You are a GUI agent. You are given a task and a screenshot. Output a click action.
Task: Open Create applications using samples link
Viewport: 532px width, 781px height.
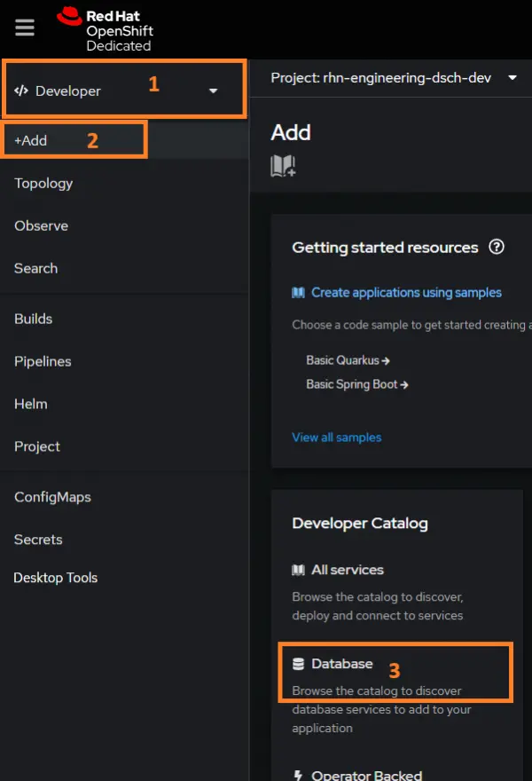coord(406,292)
